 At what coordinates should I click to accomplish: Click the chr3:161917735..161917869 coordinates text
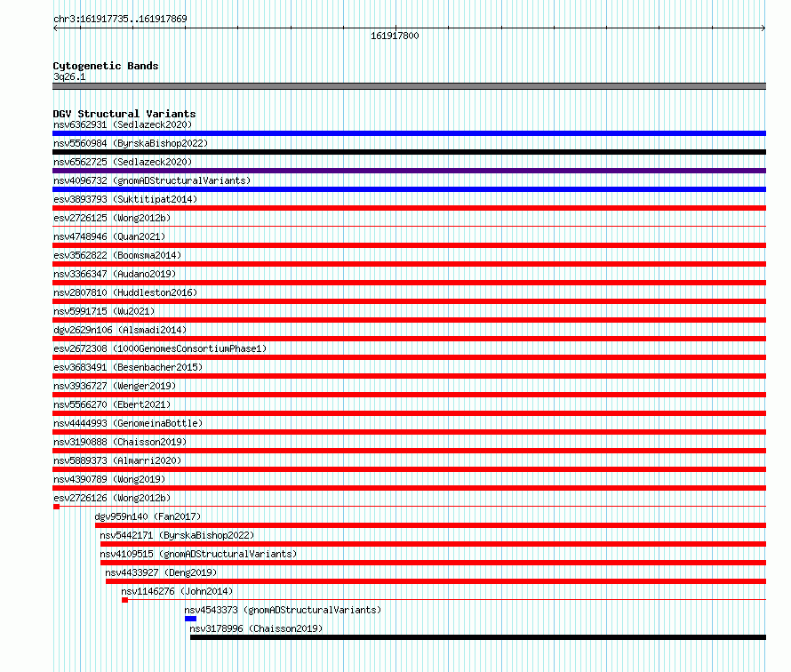(x=120, y=19)
